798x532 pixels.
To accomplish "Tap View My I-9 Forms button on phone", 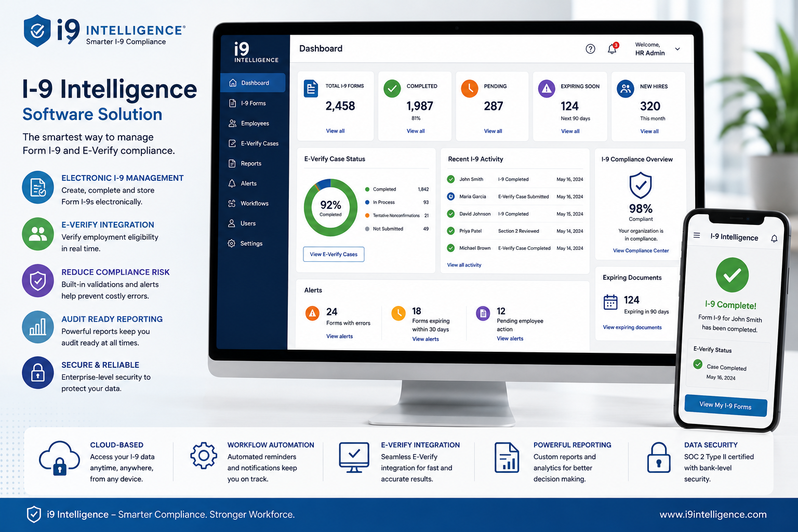I will 726,406.
